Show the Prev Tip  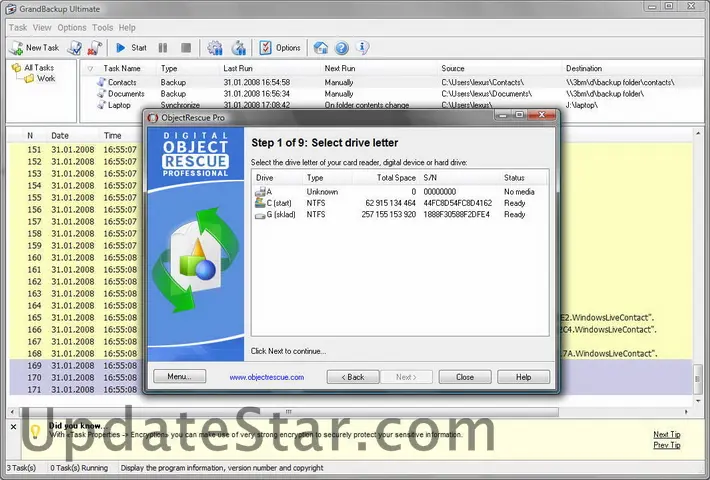coord(667,445)
